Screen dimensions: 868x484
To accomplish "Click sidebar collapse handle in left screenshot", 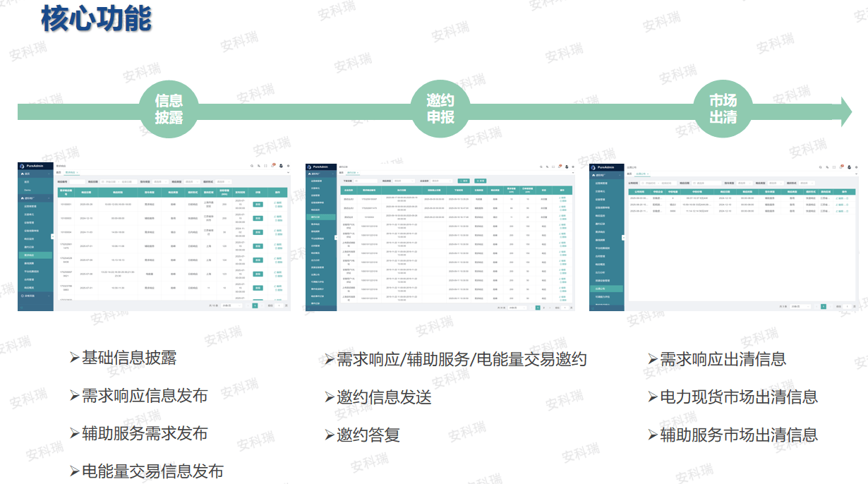I will click(53, 236).
